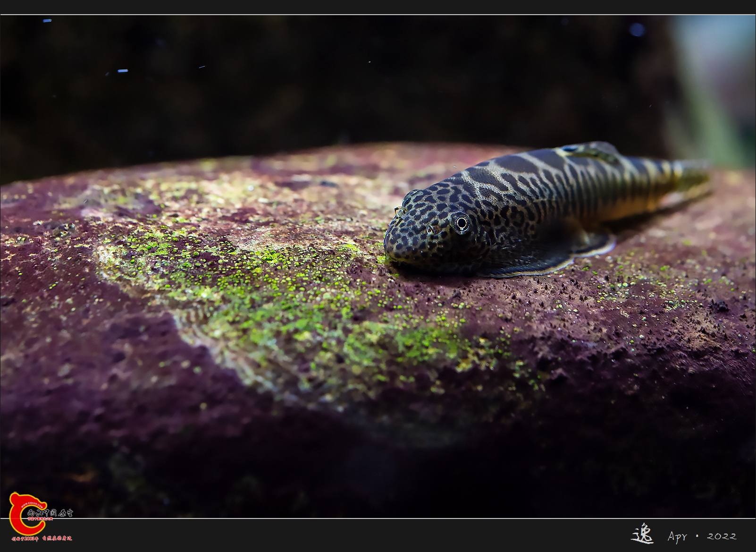This screenshot has width=756, height=552.
Task: Click the blue light streak in the dark background
Action: (x=122, y=71)
